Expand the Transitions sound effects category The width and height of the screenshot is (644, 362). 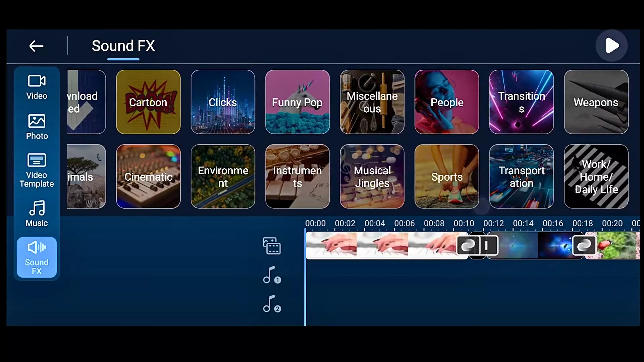pos(522,102)
